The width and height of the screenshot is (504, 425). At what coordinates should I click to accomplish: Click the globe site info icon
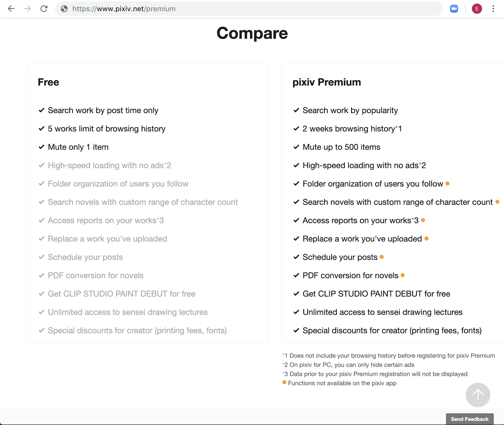64,9
